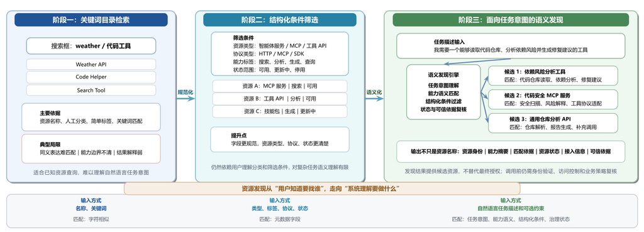Click the 适合已知资源查询 footnote
The image size is (644, 232).
point(91,172)
